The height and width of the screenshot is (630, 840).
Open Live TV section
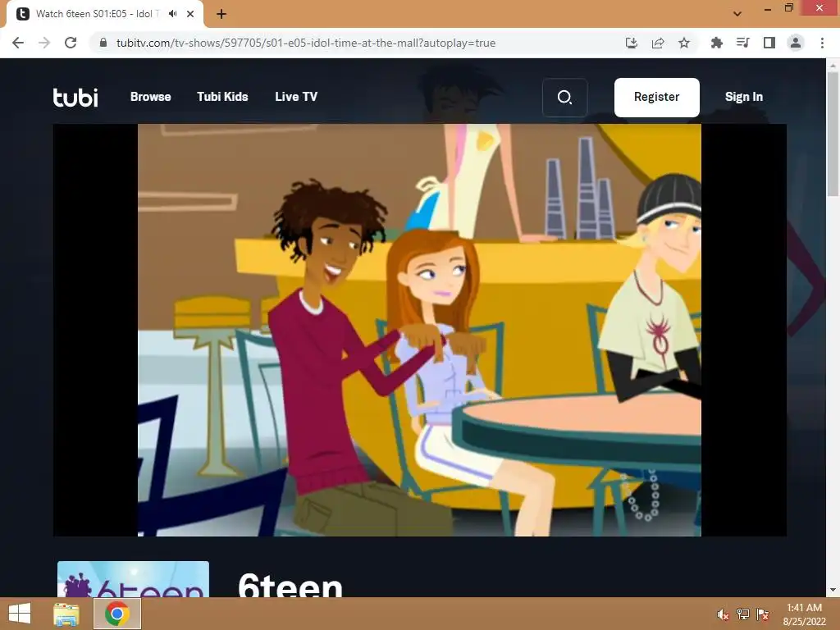coord(296,97)
